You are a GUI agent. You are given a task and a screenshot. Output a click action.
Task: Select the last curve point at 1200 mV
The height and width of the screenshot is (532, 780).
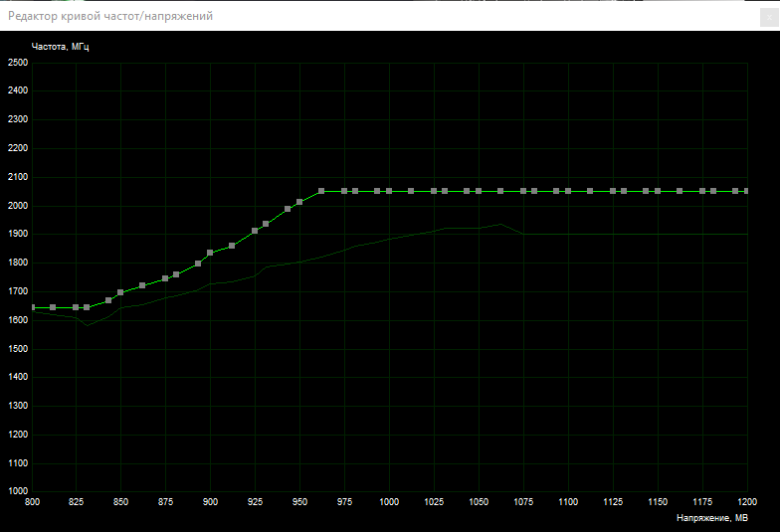746,191
